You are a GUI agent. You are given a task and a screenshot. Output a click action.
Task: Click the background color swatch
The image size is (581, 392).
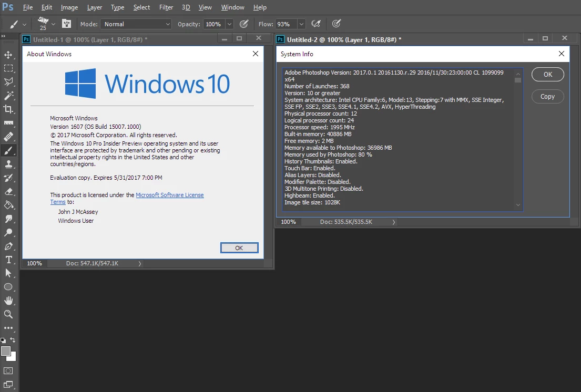pos(13,357)
